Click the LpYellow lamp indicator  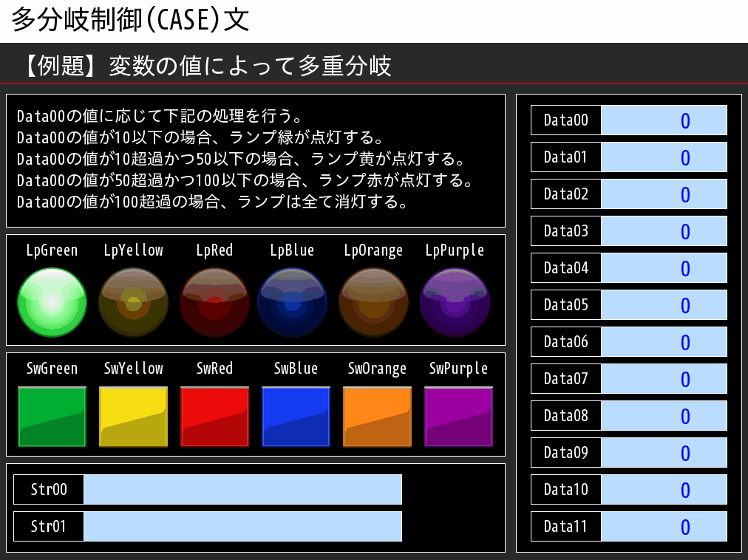(x=133, y=301)
